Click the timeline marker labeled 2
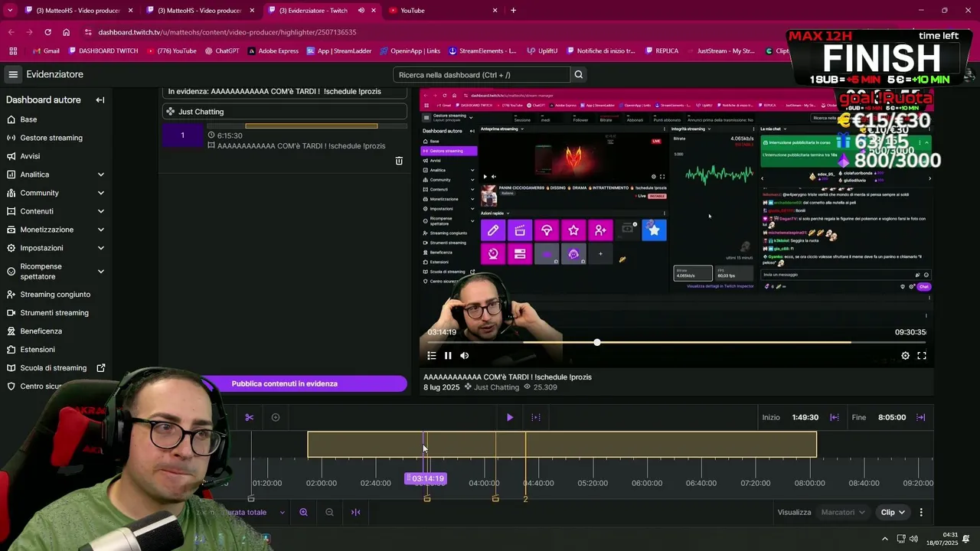 525,499
